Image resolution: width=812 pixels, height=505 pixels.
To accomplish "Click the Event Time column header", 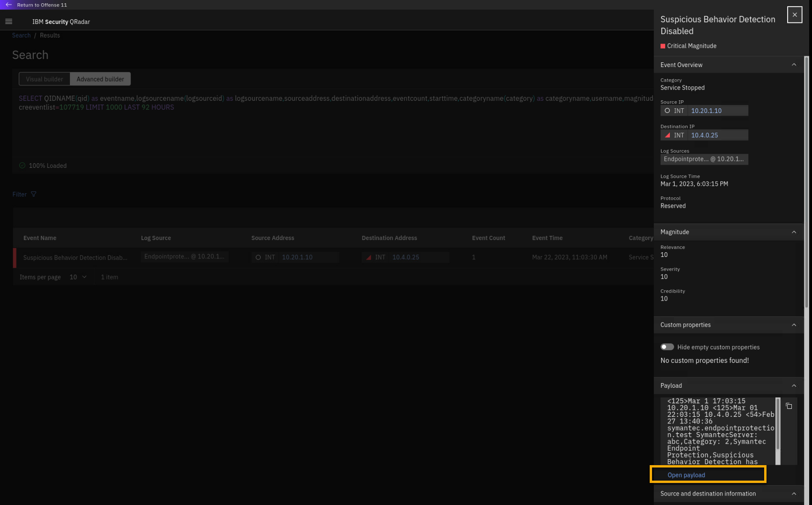I will click(x=547, y=238).
